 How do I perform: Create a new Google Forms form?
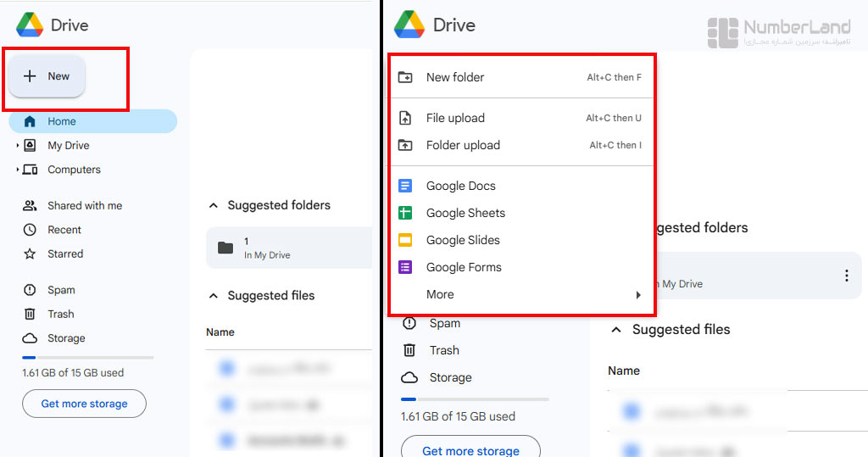pos(521,268)
